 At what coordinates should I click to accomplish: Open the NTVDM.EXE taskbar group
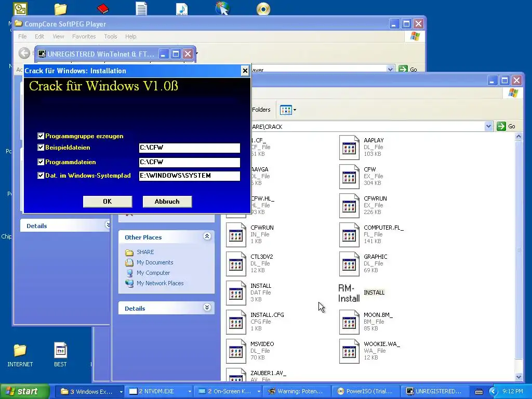pos(159,392)
